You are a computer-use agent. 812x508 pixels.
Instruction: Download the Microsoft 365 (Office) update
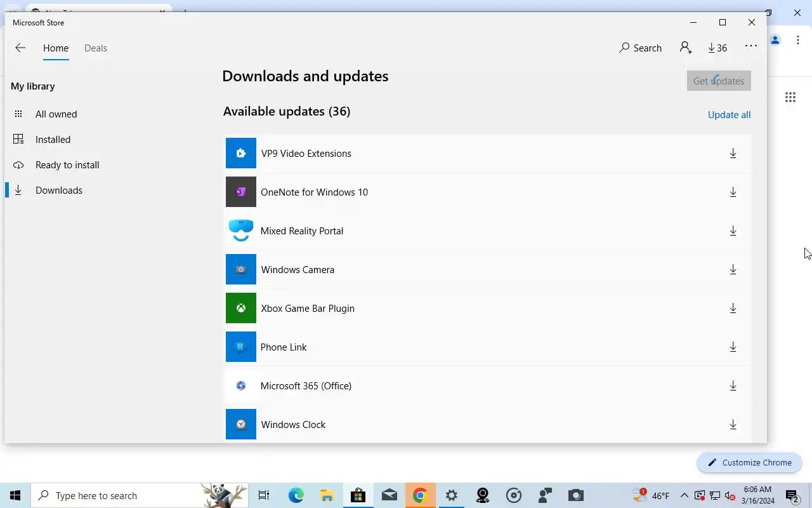point(733,385)
